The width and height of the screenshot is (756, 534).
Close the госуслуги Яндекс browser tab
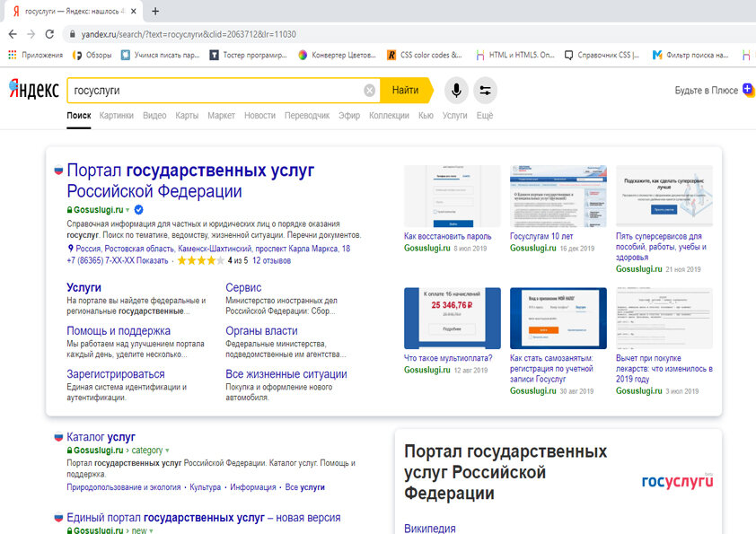point(134,11)
